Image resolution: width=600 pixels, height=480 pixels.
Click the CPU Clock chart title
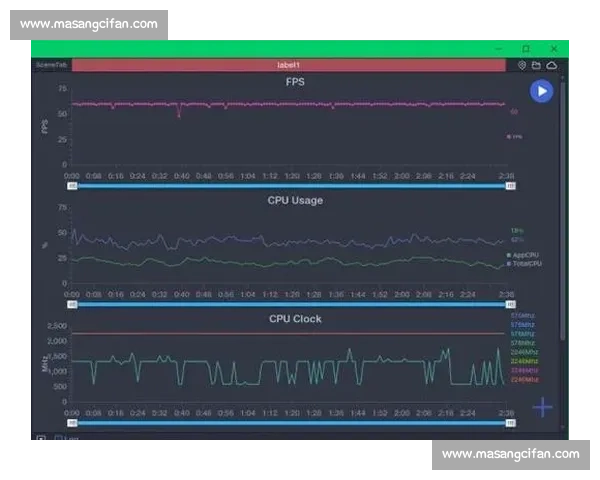[294, 319]
